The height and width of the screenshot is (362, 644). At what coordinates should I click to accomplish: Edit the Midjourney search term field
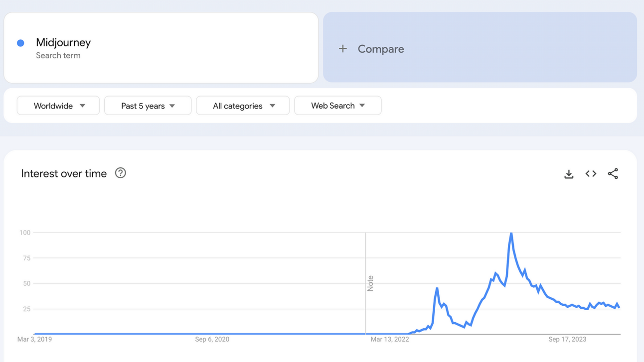click(63, 43)
